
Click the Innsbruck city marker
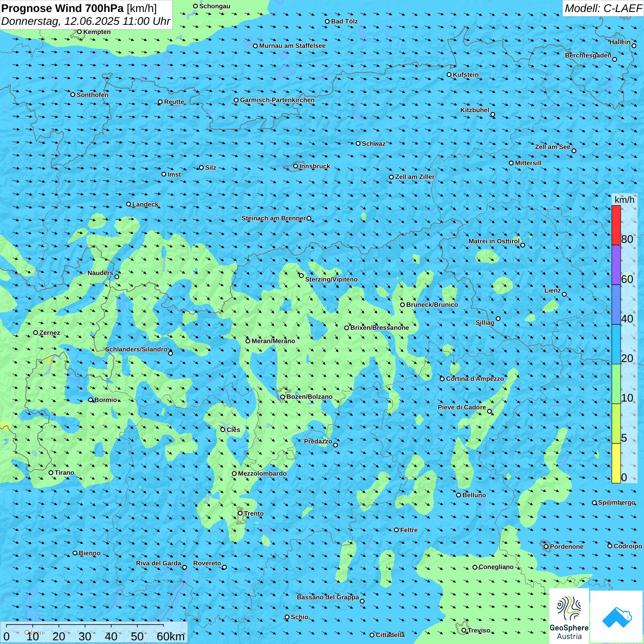click(296, 166)
